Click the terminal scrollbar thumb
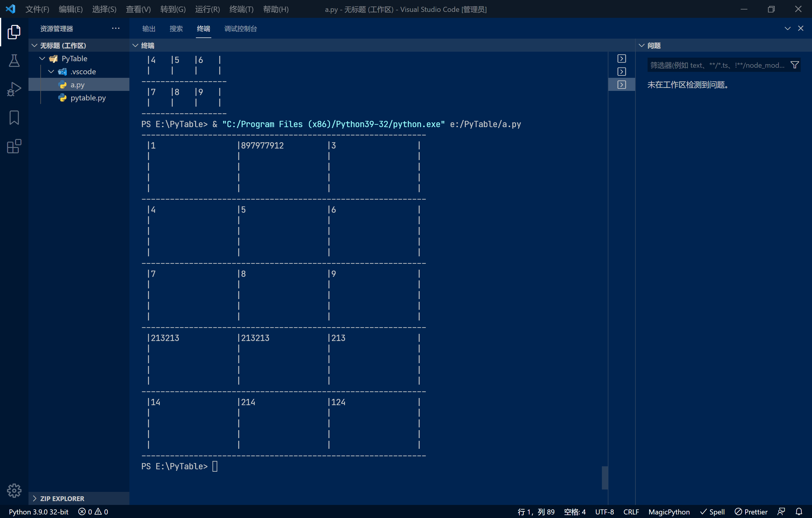Screen dimensions: 812x518 pos(605,478)
